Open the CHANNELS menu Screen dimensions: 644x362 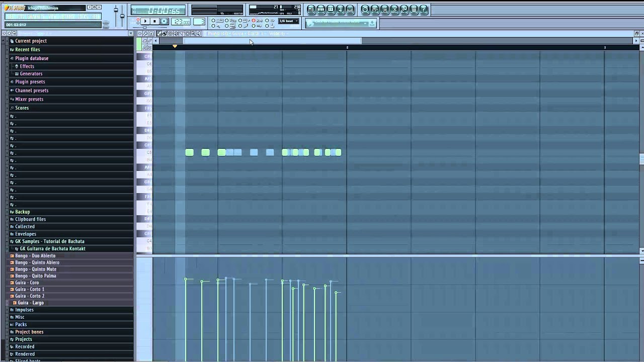[36, 16]
